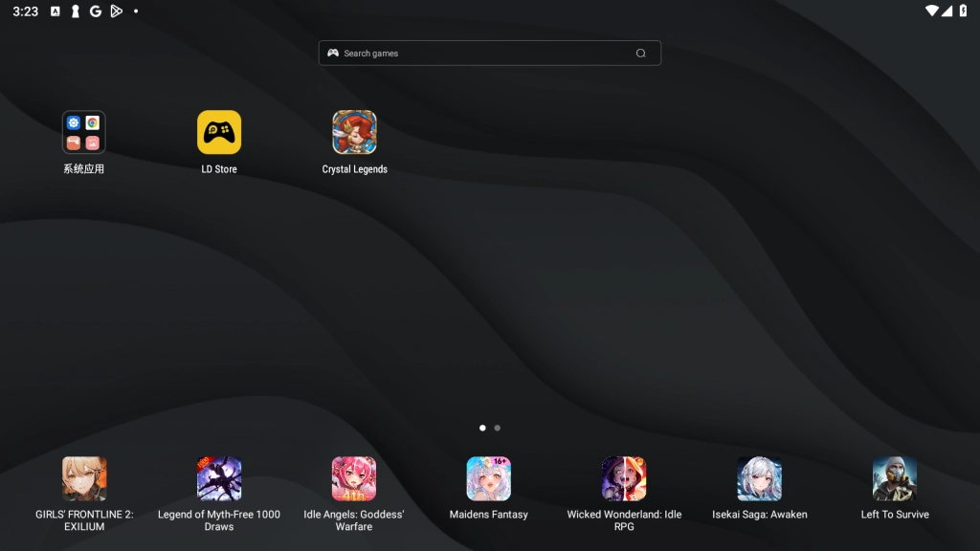Launch Left To Survive

click(894, 478)
